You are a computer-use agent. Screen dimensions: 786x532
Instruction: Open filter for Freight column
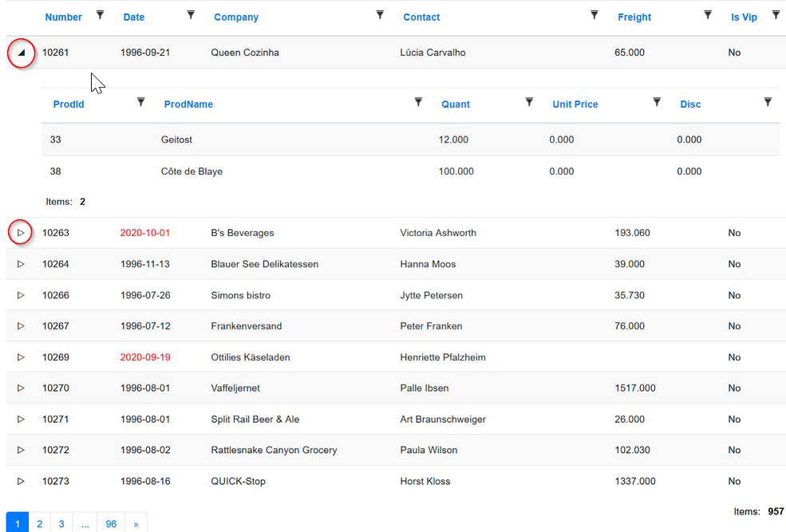(x=708, y=15)
